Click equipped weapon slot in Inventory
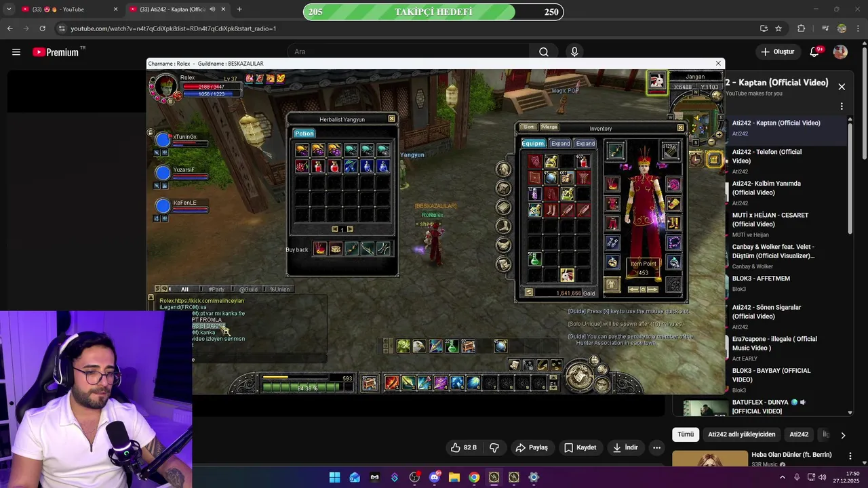868x488 pixels. click(x=615, y=150)
